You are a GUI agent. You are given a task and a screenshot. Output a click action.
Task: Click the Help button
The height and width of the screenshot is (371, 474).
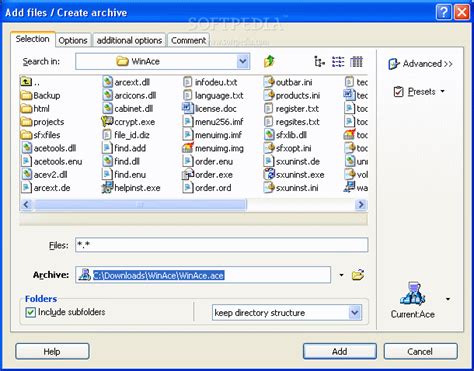coord(52,352)
